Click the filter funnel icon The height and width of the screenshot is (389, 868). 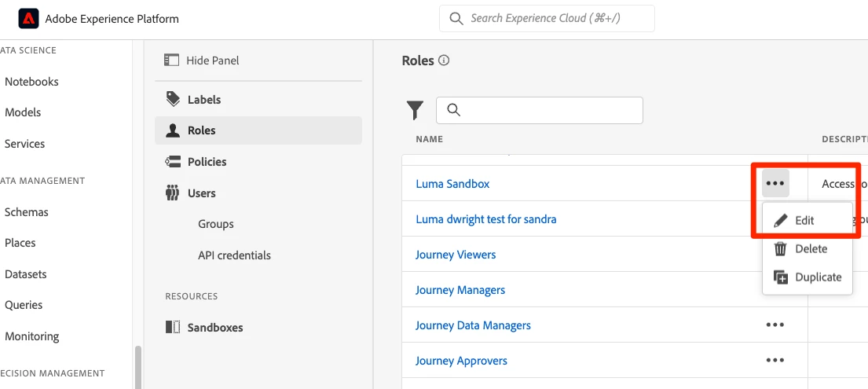point(415,111)
